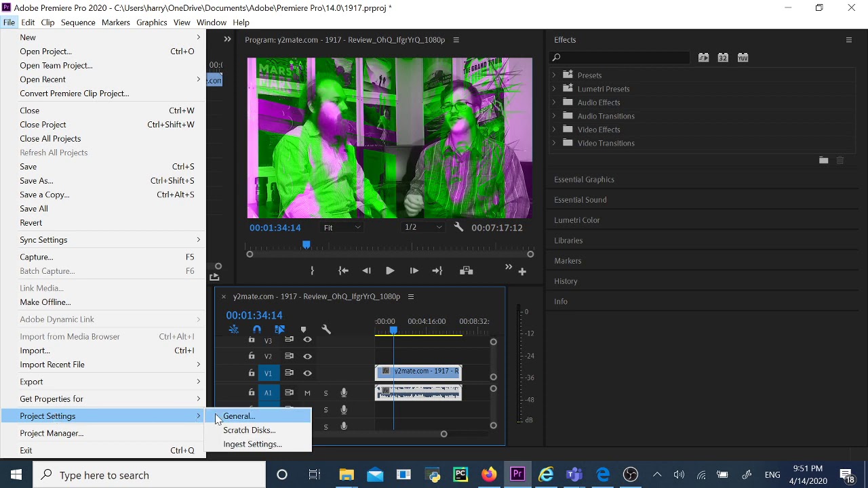The image size is (868, 488).
Task: Solo the A1 audio track
Action: click(325, 393)
